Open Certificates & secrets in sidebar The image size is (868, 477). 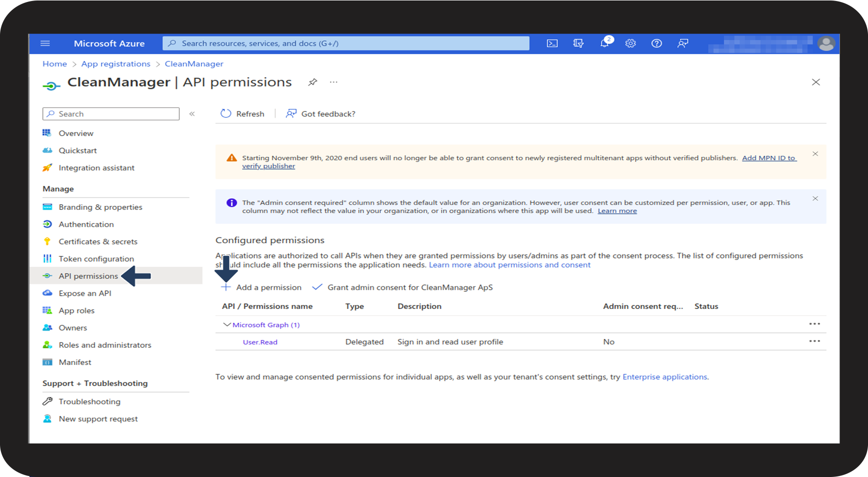point(98,242)
